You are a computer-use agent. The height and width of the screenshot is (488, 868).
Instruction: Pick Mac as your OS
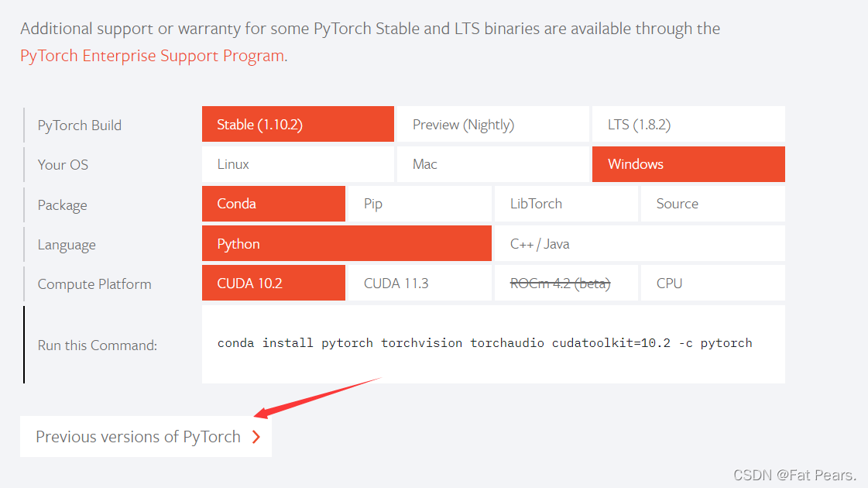[x=492, y=164]
